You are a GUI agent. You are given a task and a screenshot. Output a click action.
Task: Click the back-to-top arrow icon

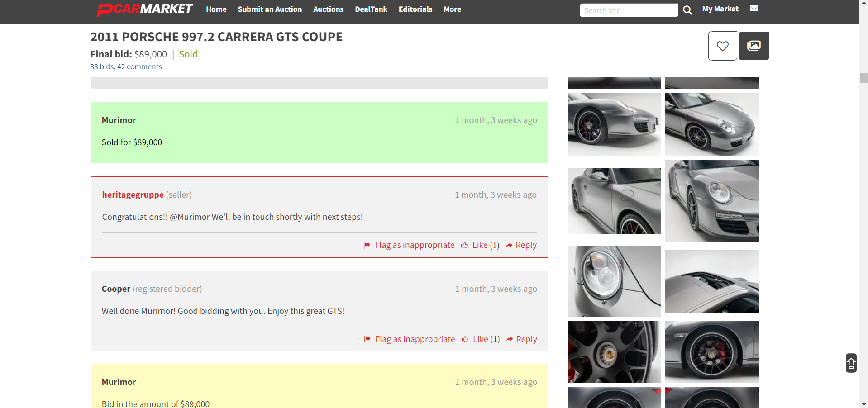pyautogui.click(x=851, y=363)
